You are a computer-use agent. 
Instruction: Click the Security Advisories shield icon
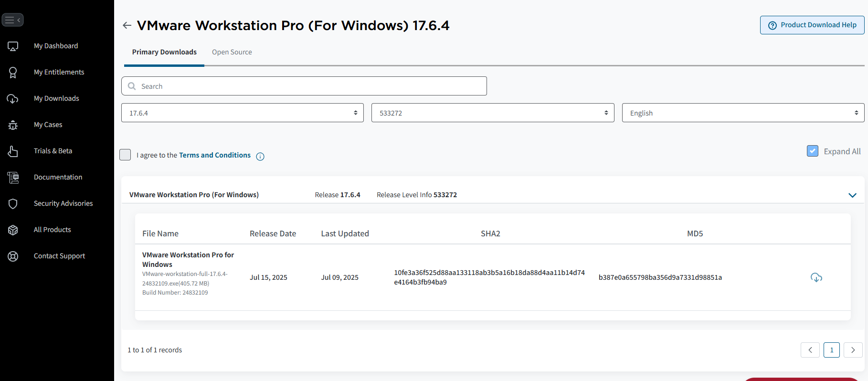pyautogui.click(x=13, y=204)
